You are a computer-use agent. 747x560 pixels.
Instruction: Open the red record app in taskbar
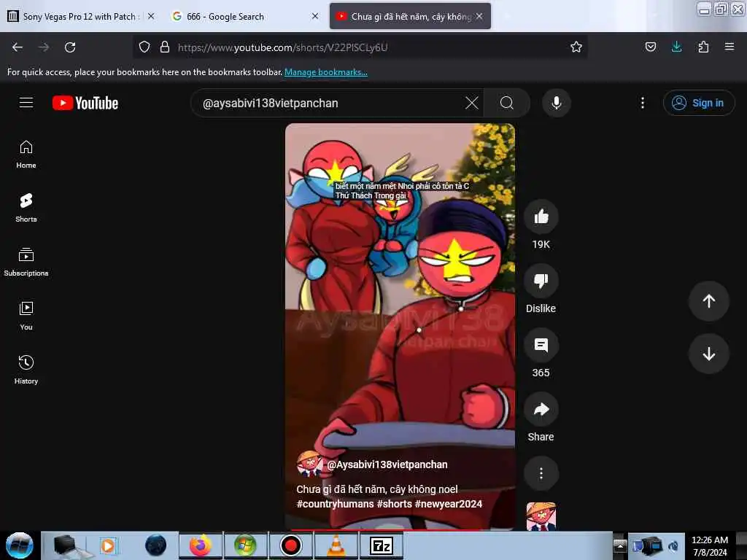[x=290, y=545]
